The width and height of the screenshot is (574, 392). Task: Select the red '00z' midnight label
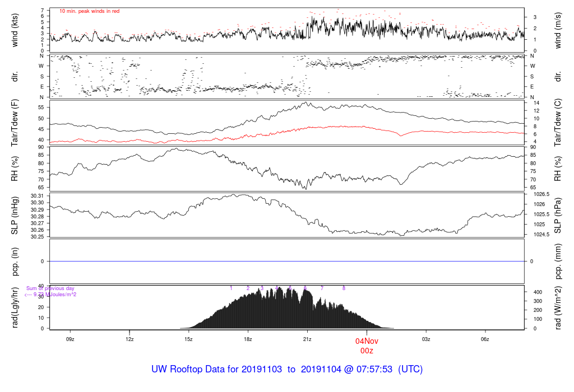coord(367,351)
